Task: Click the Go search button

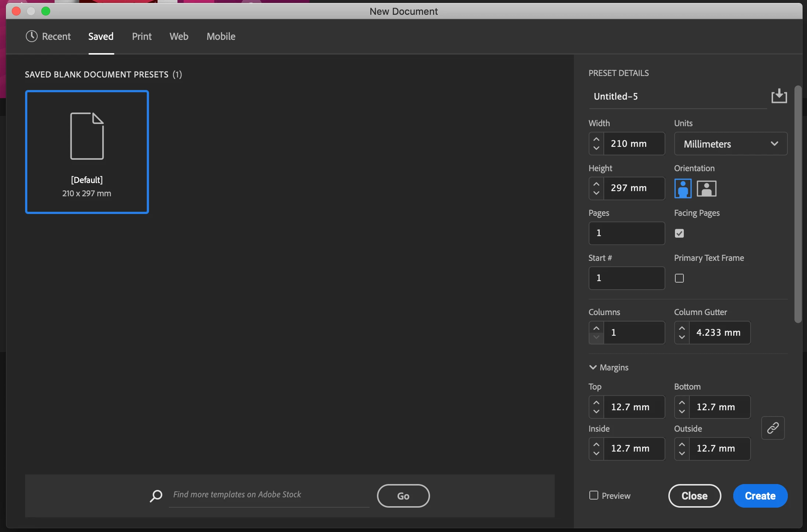Action: pos(403,496)
